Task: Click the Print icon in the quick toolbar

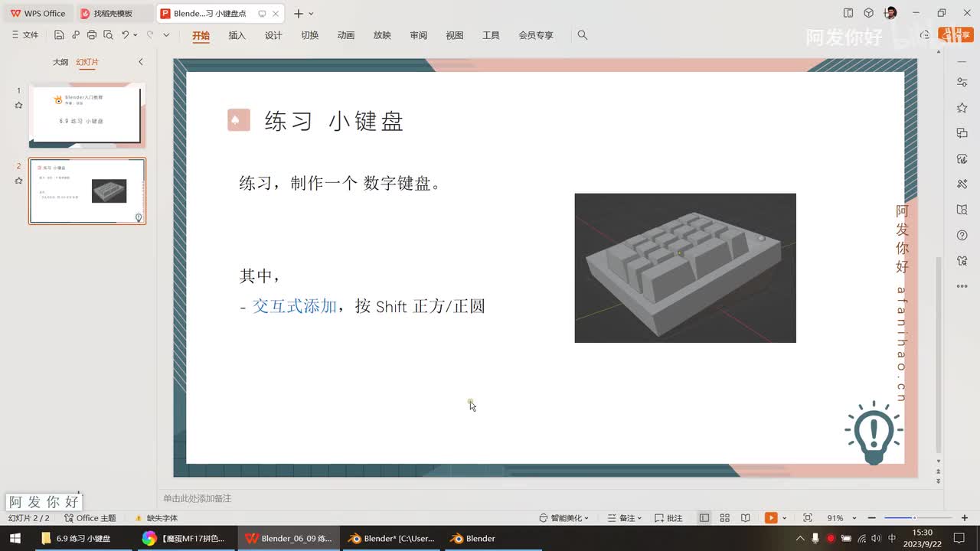Action: point(92,35)
